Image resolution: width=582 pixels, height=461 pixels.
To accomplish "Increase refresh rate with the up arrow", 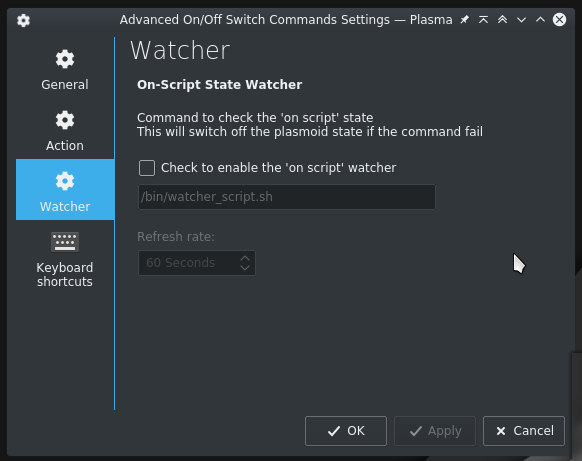I will 245,258.
